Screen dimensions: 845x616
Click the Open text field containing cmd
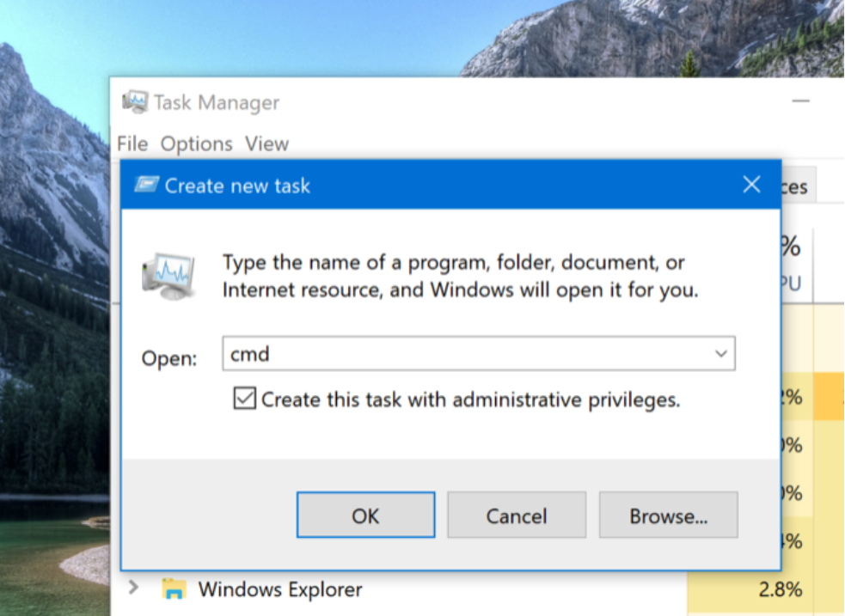click(x=479, y=354)
